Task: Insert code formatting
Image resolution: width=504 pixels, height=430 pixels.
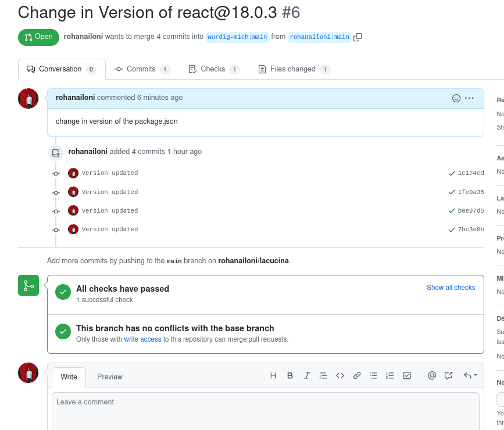Action: pos(340,375)
